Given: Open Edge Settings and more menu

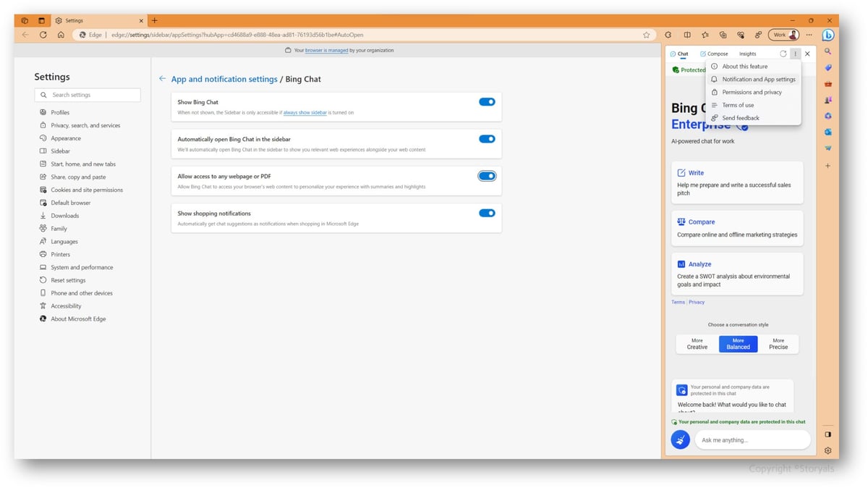Looking at the screenshot, I should coord(809,34).
